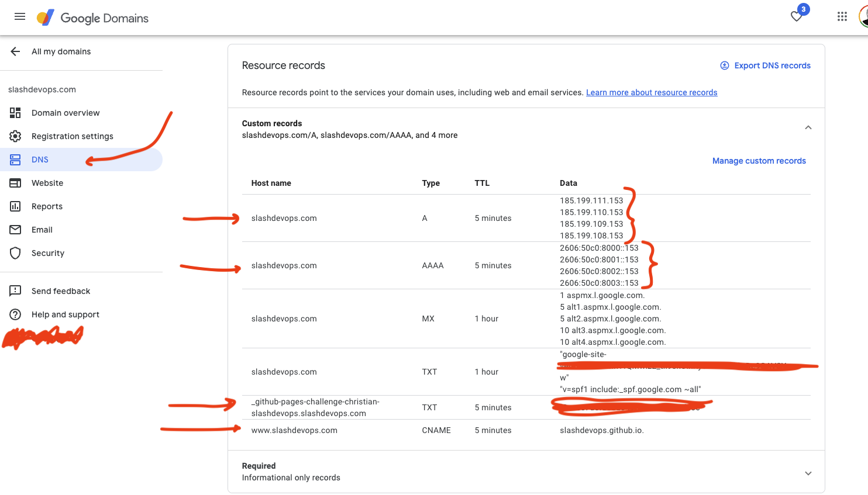Click the back arrow to all domains
The height and width of the screenshot is (495, 868).
[x=15, y=51]
